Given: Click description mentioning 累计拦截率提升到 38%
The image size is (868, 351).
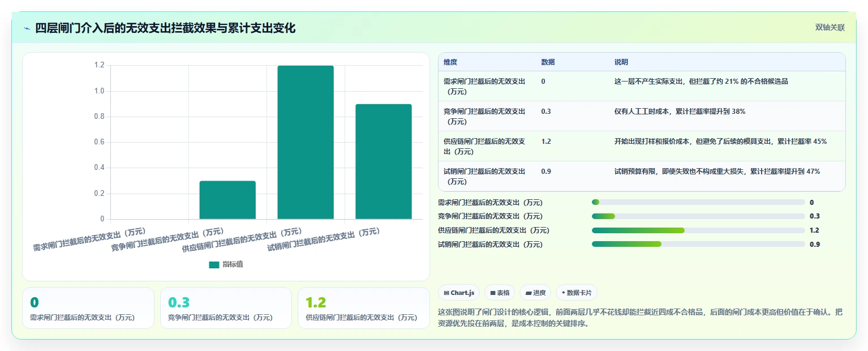Looking at the screenshot, I should click(x=680, y=112).
